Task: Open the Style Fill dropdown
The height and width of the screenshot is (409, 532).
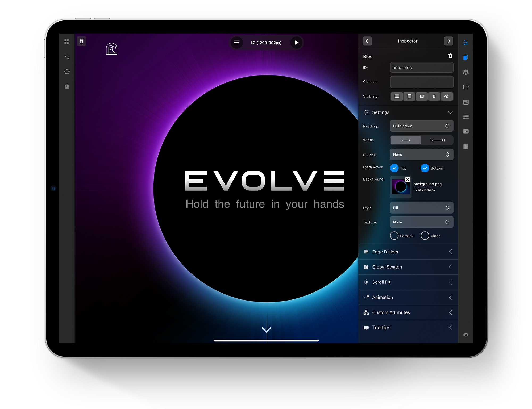Action: tap(421, 208)
